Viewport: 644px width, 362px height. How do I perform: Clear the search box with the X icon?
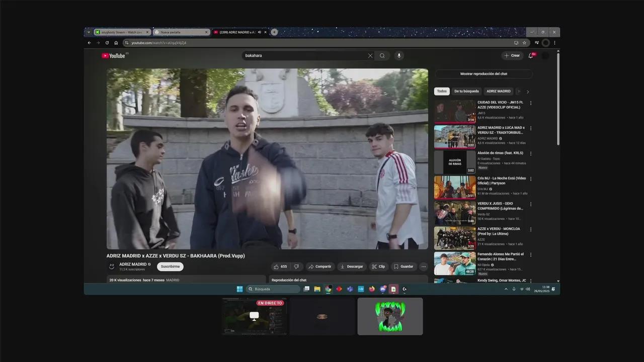[370, 55]
